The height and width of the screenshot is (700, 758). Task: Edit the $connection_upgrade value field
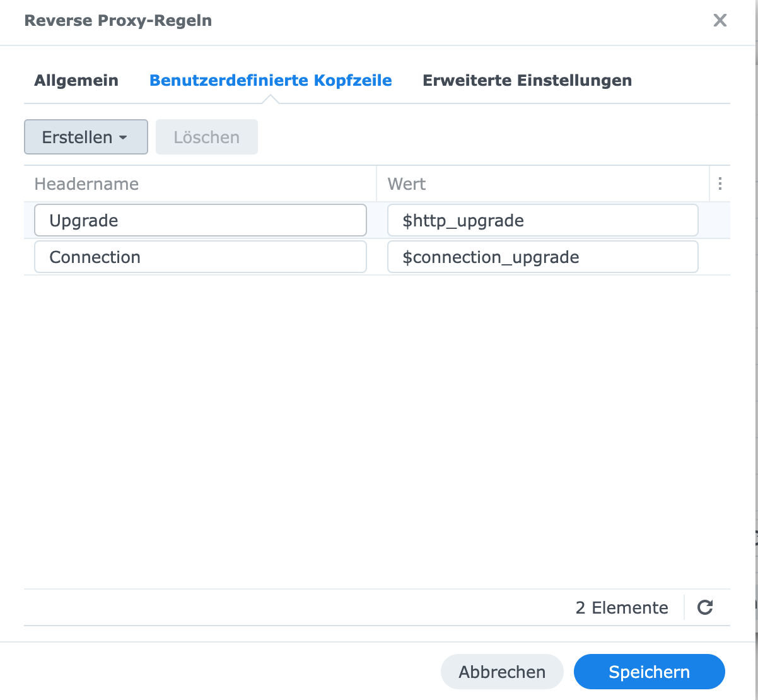click(542, 257)
